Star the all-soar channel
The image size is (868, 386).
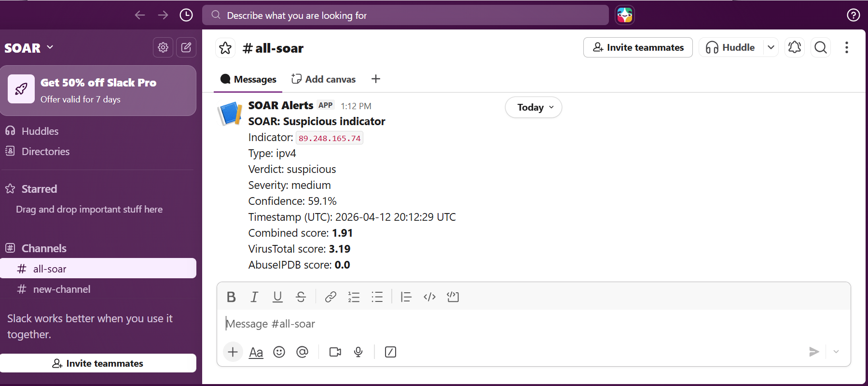click(x=225, y=48)
